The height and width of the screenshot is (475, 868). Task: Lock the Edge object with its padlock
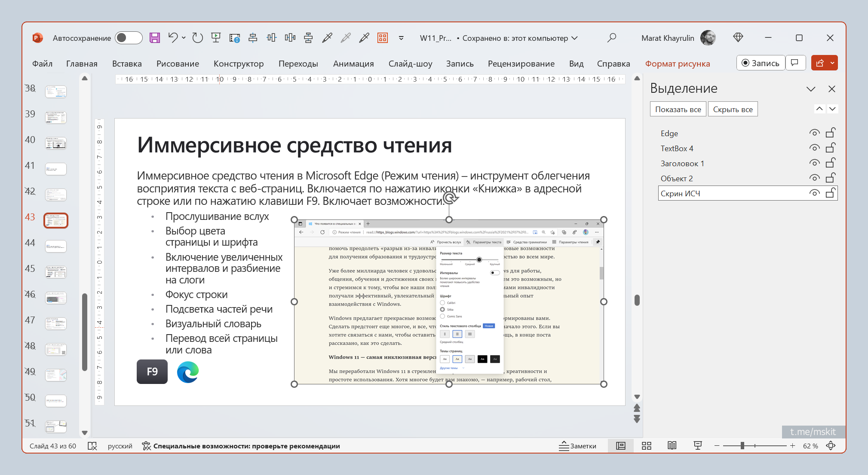point(831,133)
